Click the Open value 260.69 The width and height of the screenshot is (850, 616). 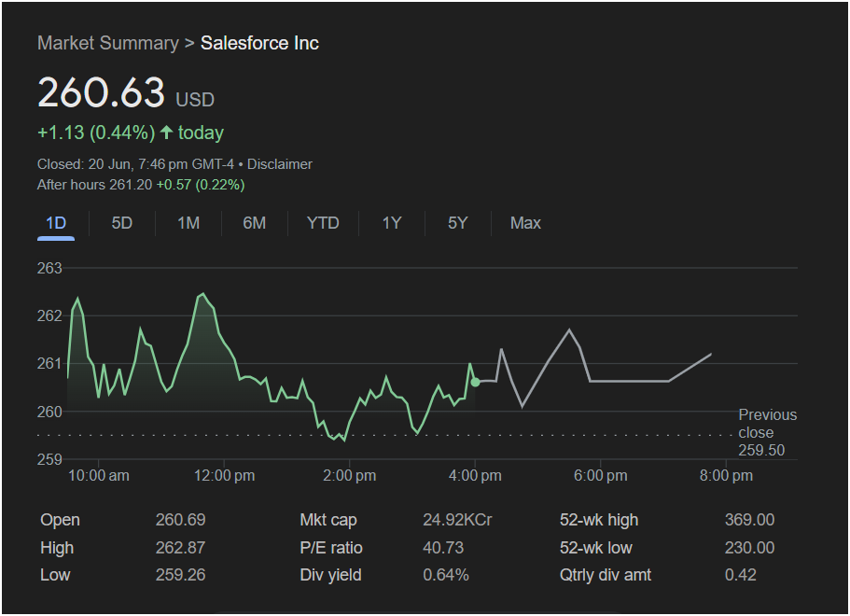(180, 520)
